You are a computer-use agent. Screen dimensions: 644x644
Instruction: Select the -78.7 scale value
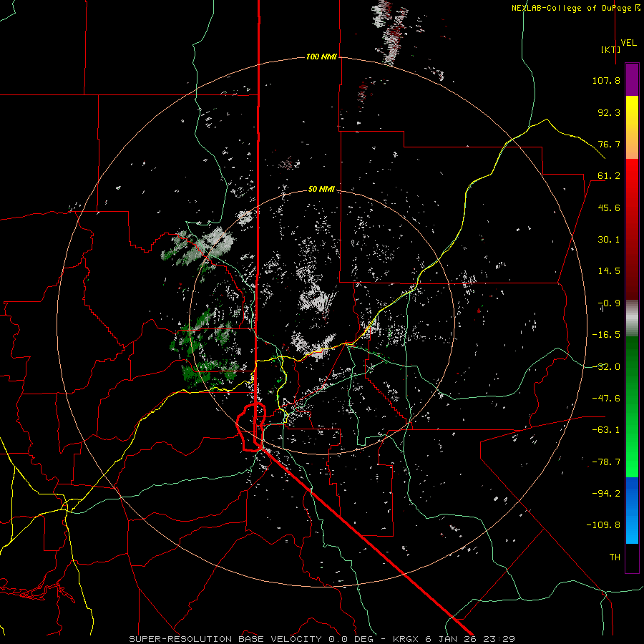pyautogui.click(x=606, y=462)
